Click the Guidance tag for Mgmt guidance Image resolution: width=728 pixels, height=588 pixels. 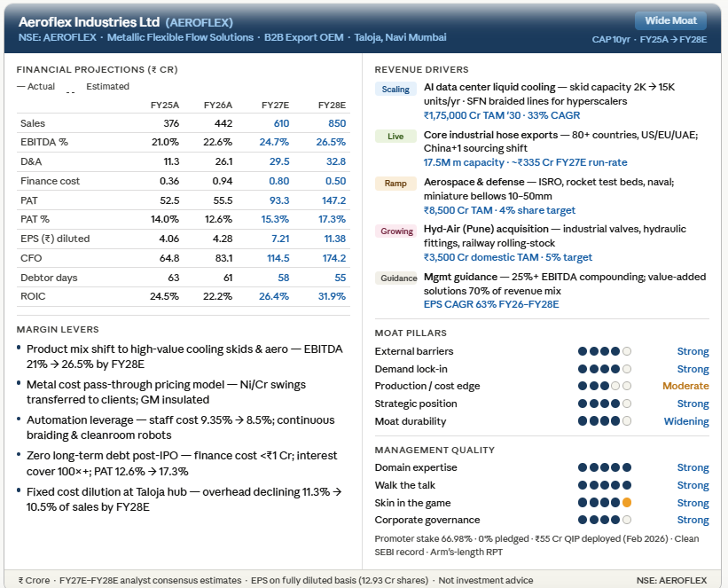coord(398,278)
